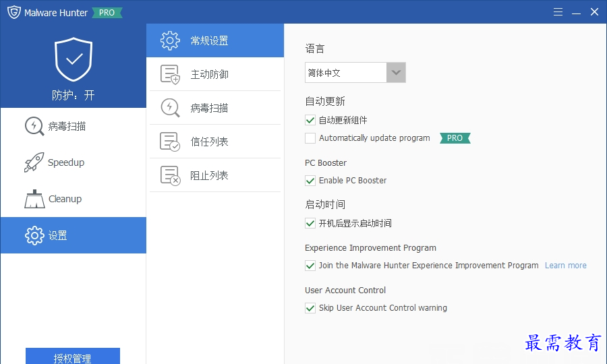This screenshot has height=364, width=607.
Task: Open the hamburger menu in title bar
Action: pyautogui.click(x=558, y=12)
